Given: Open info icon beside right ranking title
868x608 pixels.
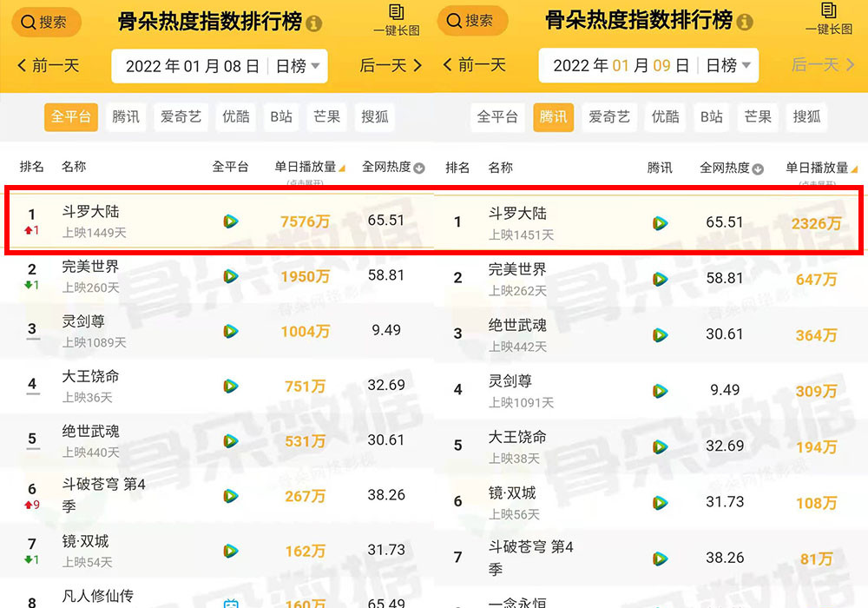Looking at the screenshot, I should 745,23.
